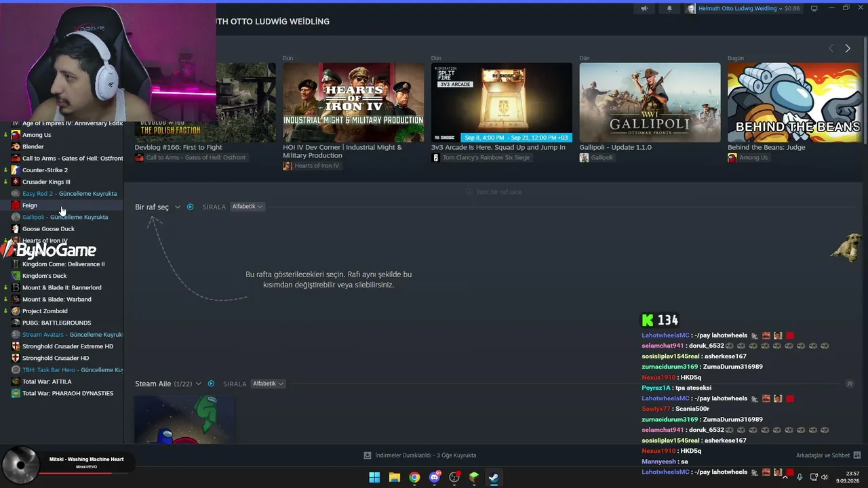Toggle the play filter on 'Bir raf seç' shelf

pyautogui.click(x=190, y=207)
